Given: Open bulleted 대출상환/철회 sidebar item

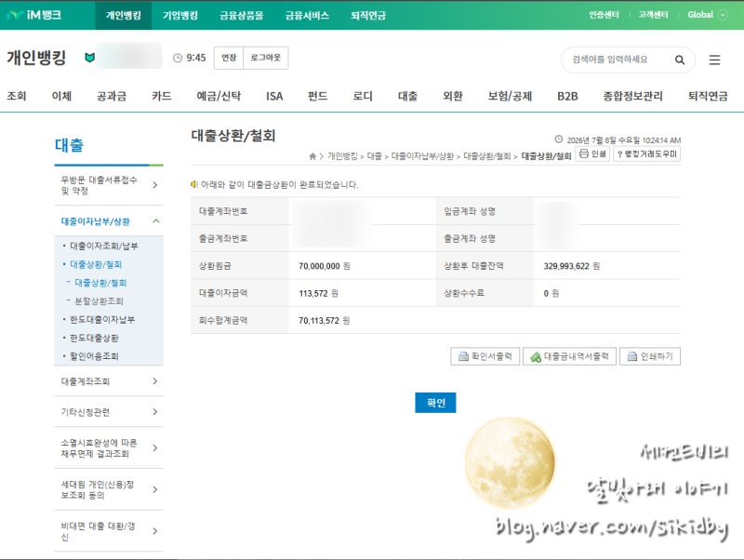Looking at the screenshot, I should coord(96,264).
